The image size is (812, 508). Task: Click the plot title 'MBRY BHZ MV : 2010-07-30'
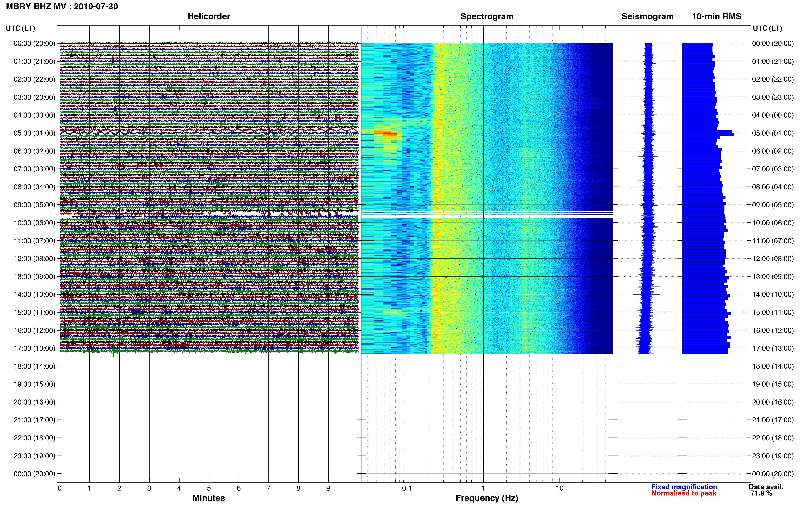(x=62, y=6)
